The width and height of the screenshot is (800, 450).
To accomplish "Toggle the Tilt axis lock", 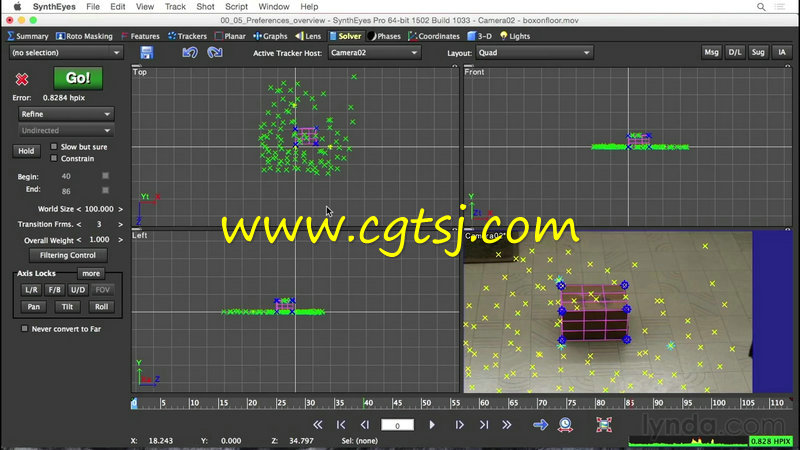I will [67, 307].
